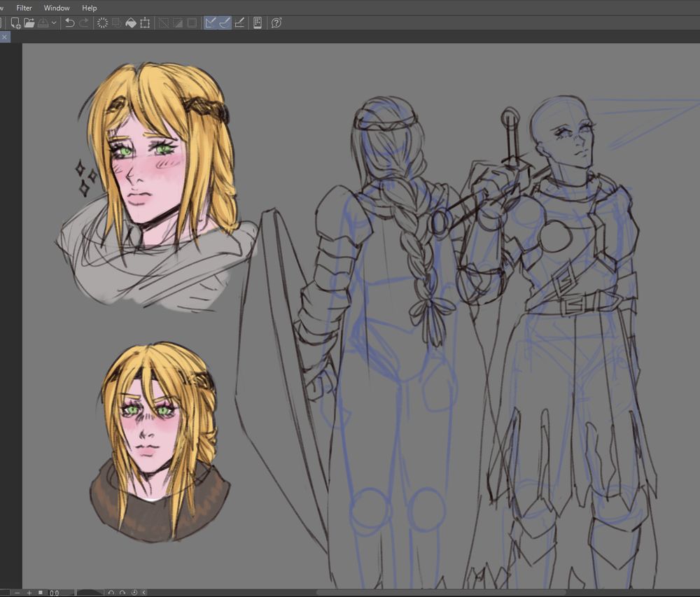Screen dimensions: 700x597
Task: Click the zoom in plus button
Action: (29, 593)
